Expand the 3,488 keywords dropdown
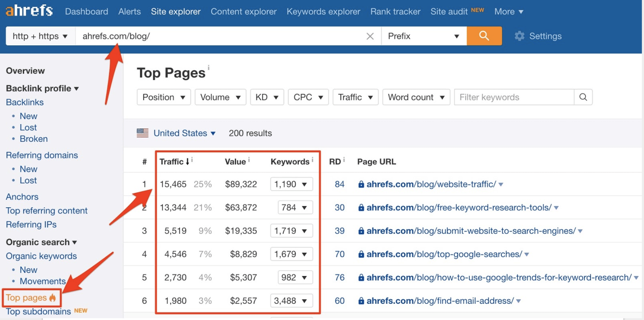Screen dimensions: 644x320 (291, 300)
